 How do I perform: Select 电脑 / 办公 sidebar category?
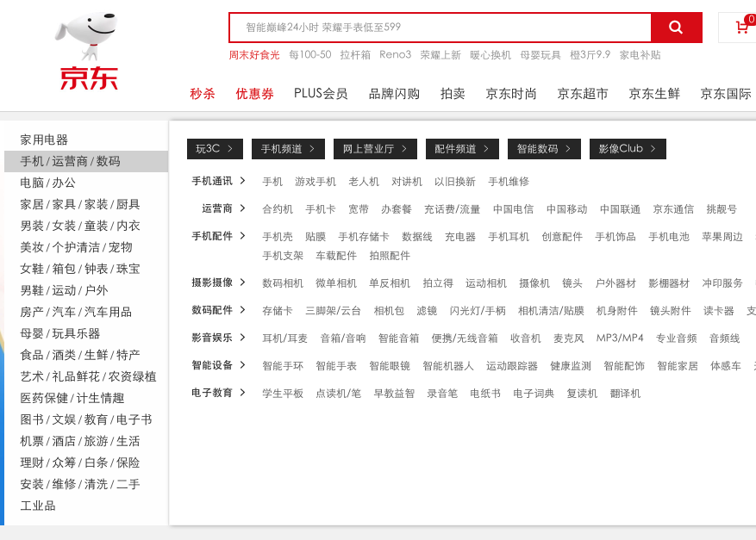tap(48, 183)
